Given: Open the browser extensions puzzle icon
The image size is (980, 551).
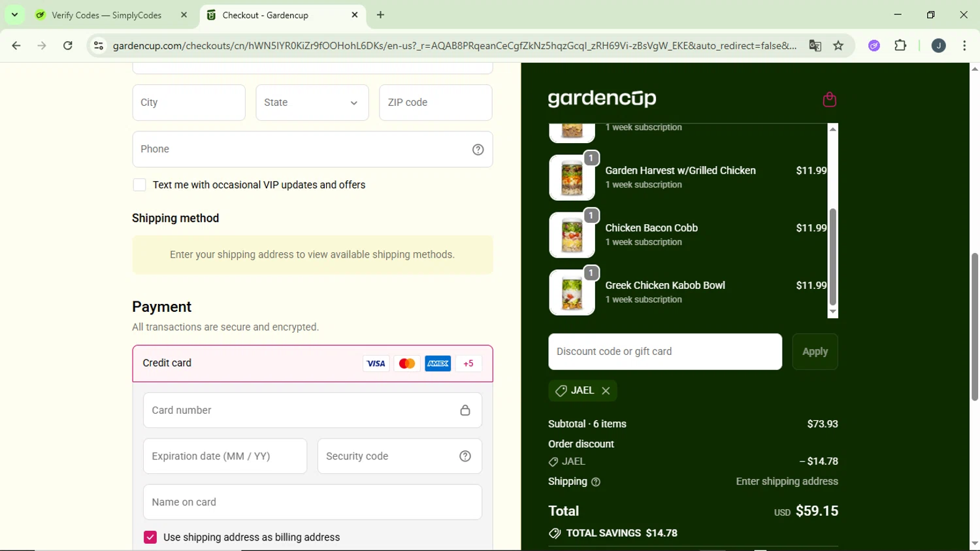Looking at the screenshot, I should click(900, 46).
